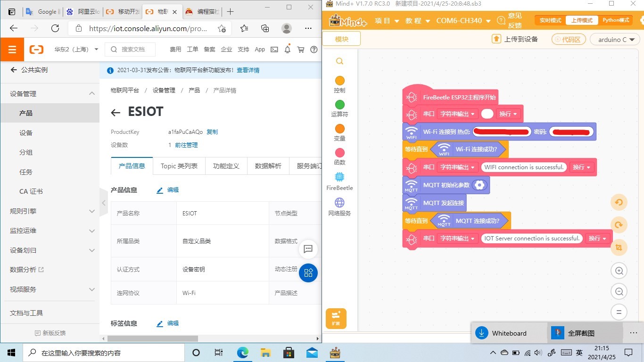Viewport: 644px width, 362px height.
Task: Click 查看详情 in the announcement bar
Action: coord(248,70)
